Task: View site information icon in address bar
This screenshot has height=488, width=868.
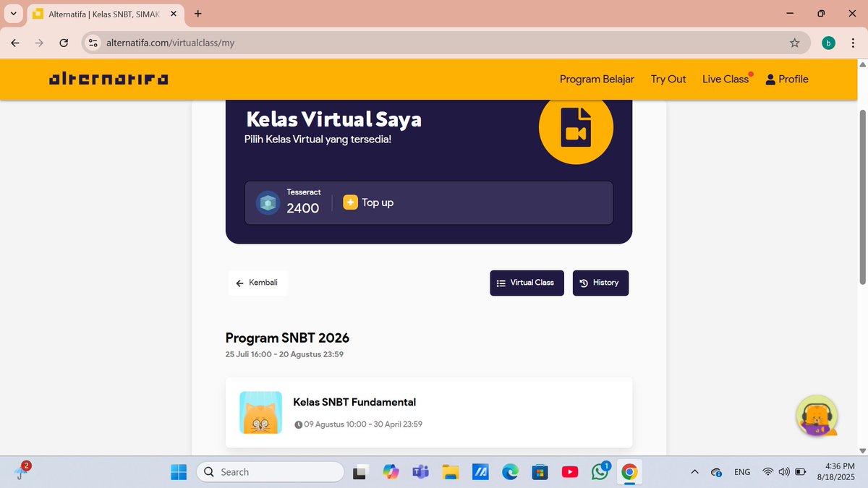Action: tap(93, 43)
